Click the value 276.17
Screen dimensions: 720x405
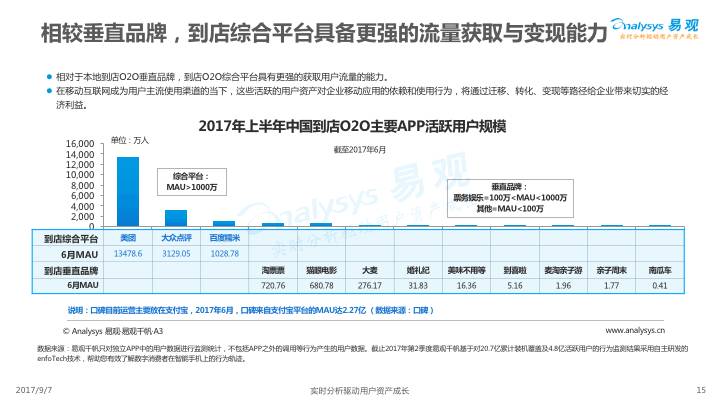point(370,285)
